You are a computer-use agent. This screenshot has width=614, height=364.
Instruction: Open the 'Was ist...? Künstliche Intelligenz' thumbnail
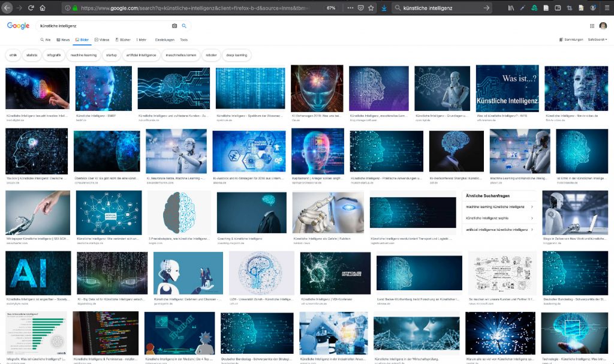tap(507, 88)
